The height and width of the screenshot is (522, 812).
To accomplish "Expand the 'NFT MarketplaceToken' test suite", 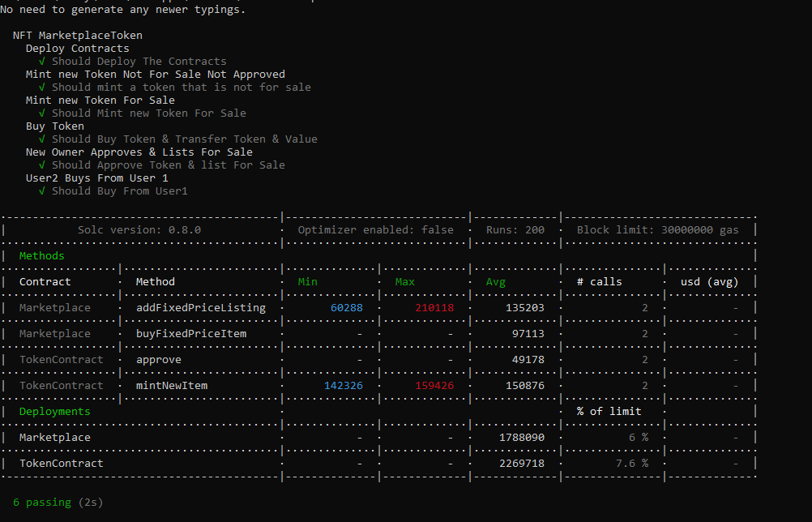I will pos(77,35).
